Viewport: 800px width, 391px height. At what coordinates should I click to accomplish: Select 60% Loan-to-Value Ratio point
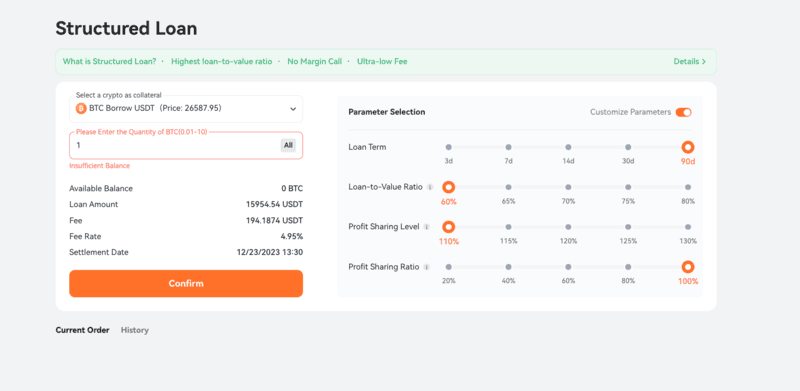(x=448, y=187)
